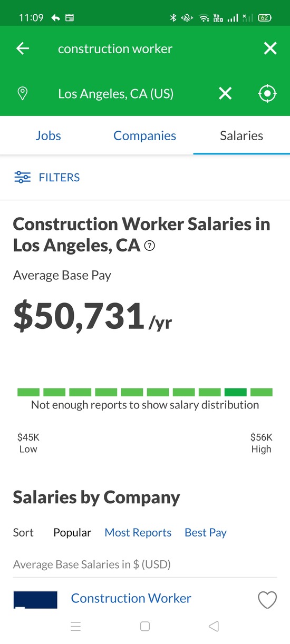Tap the location pin icon

23,94
